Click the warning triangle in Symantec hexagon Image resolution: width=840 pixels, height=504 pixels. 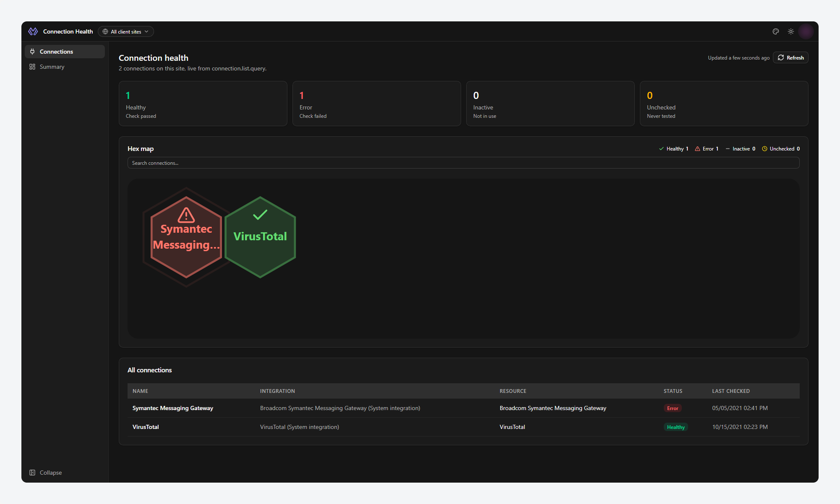coord(186,215)
